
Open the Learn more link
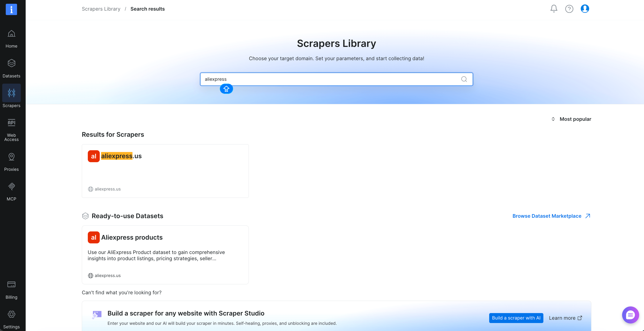565,318
